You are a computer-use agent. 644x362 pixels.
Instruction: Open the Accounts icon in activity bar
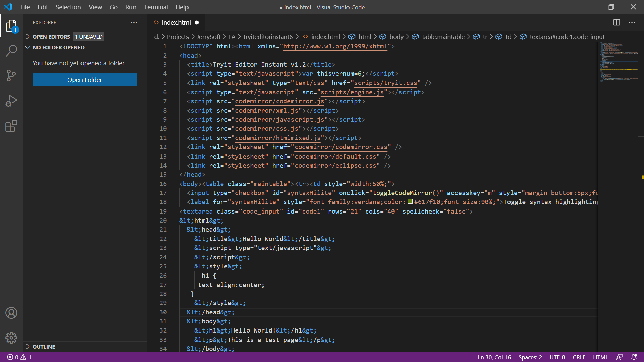11,313
